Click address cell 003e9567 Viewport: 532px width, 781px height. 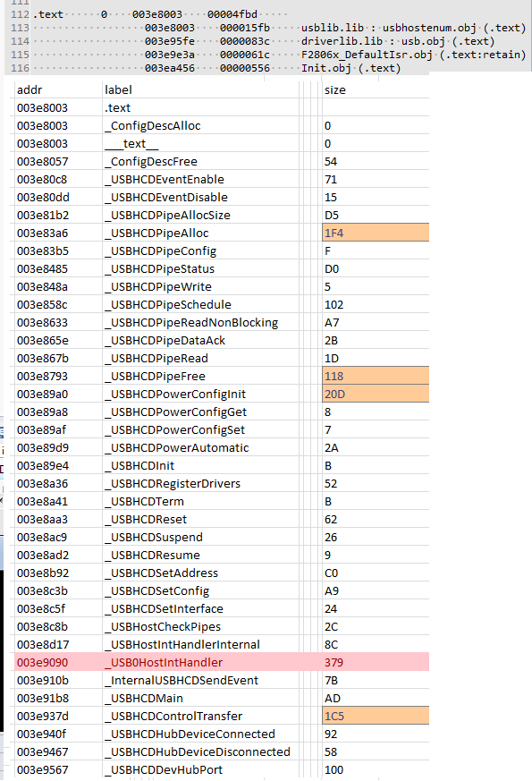pos(58,770)
